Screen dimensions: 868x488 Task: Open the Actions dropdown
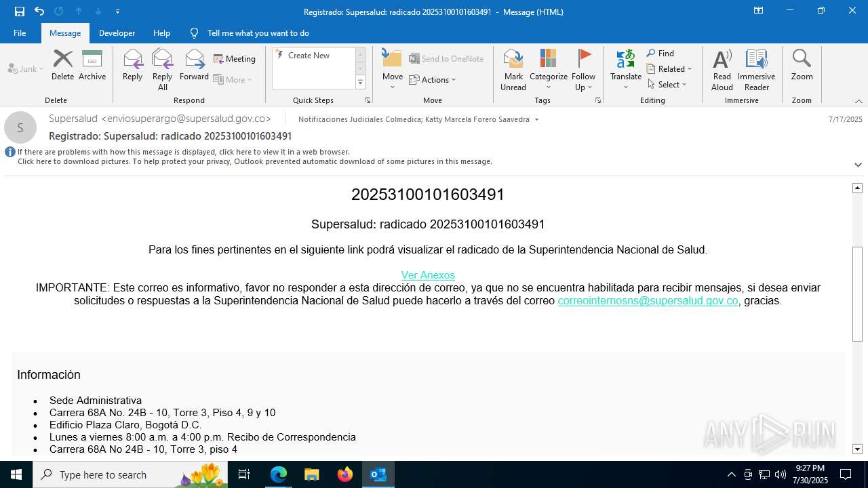[433, 79]
